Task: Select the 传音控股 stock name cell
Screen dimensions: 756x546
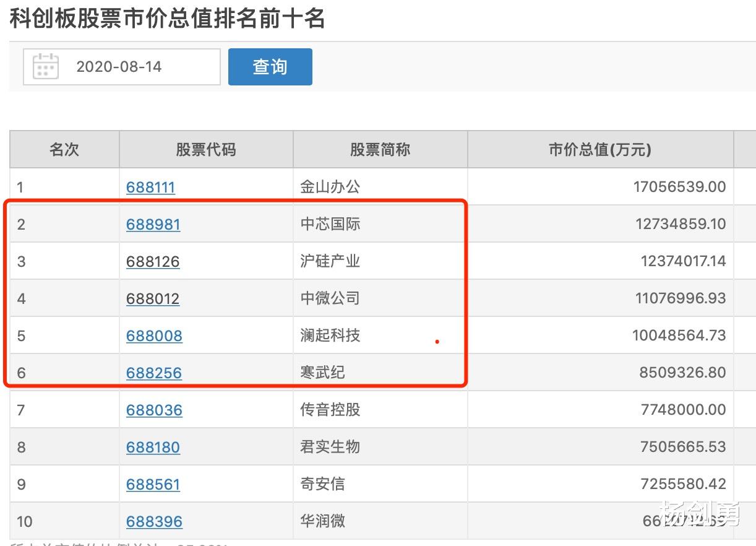Action: coord(330,410)
